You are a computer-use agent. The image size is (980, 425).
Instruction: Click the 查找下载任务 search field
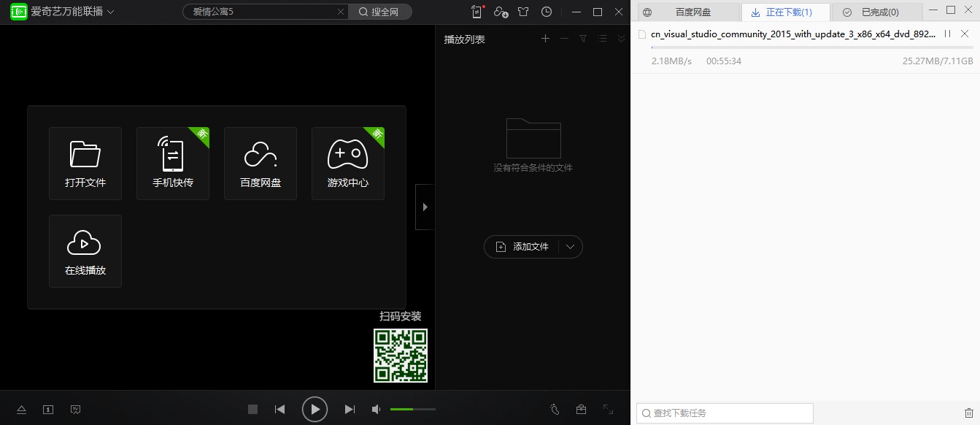725,413
